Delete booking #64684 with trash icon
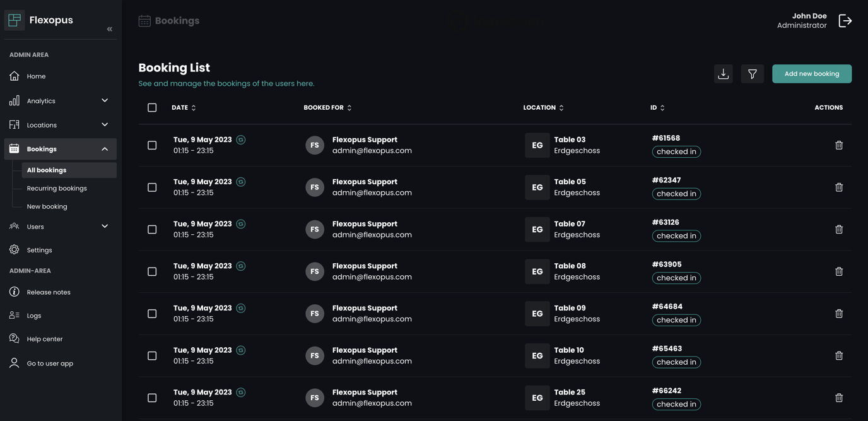868x421 pixels. [x=839, y=314]
